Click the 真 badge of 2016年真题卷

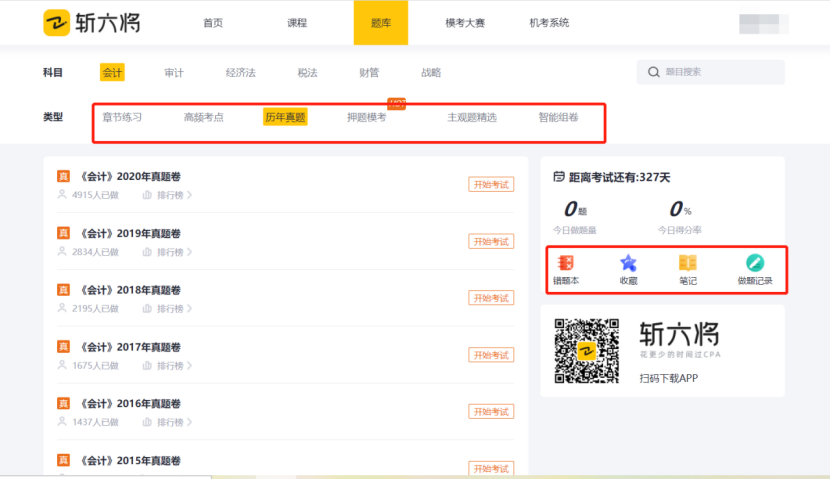64,404
